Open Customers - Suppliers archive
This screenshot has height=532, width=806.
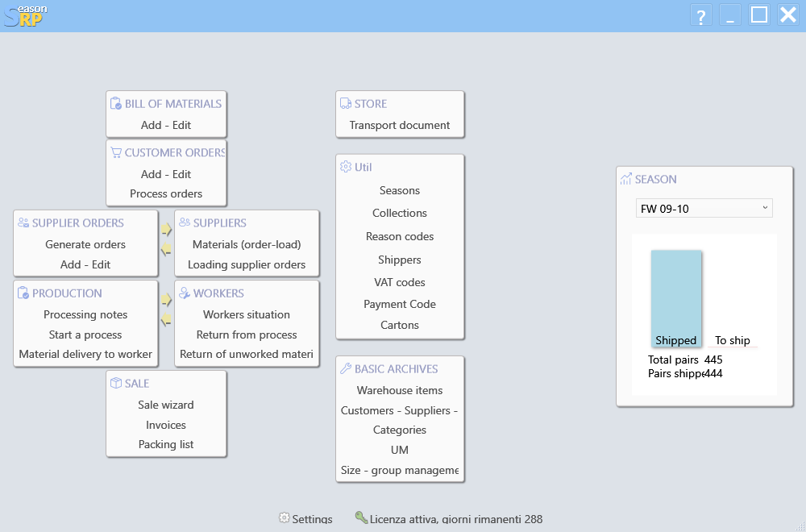tap(400, 411)
